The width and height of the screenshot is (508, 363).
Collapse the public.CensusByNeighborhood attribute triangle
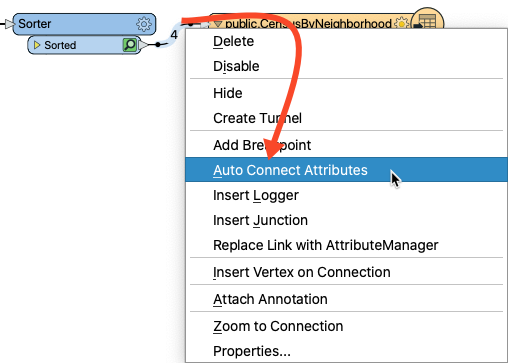pos(218,24)
